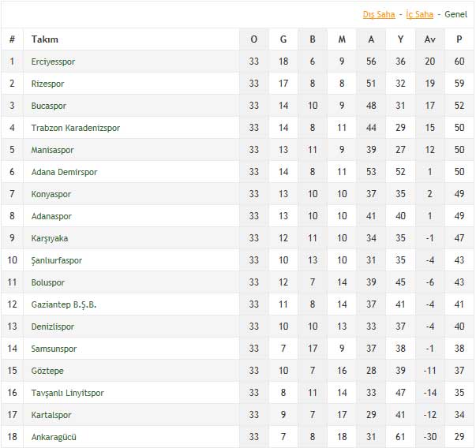476x448 pixels.
Task: Click the Bucaspor team name
Action: coord(49,106)
